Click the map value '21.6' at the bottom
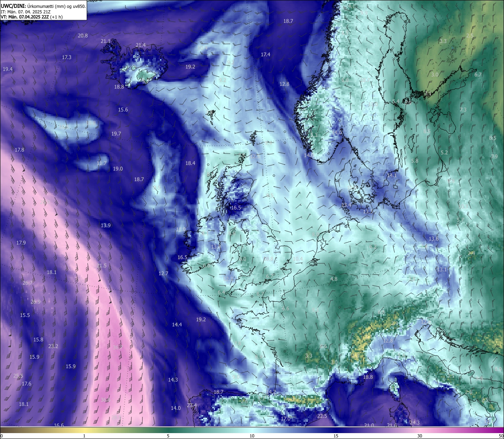Image resolution: width=504 pixels, height=439 pixels. [x=392, y=426]
